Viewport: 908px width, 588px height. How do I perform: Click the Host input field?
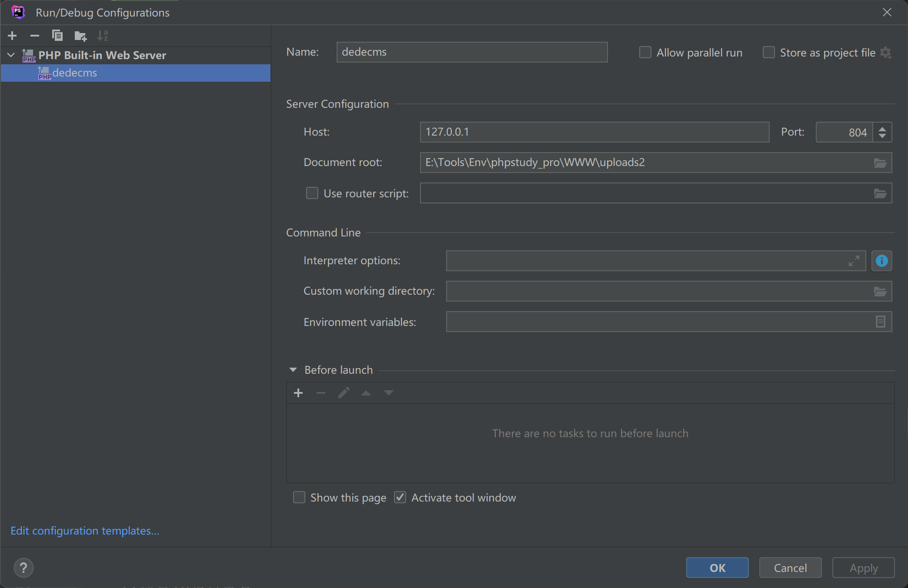[x=594, y=132]
